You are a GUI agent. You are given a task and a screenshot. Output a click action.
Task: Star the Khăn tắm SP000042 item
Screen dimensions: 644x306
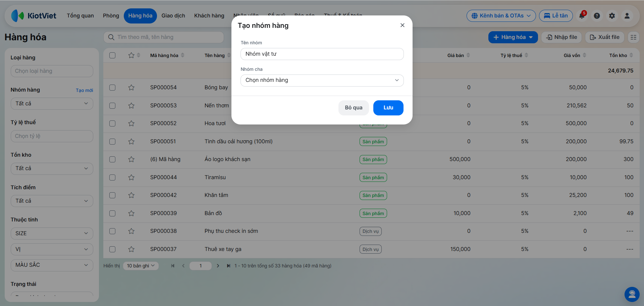pyautogui.click(x=131, y=195)
